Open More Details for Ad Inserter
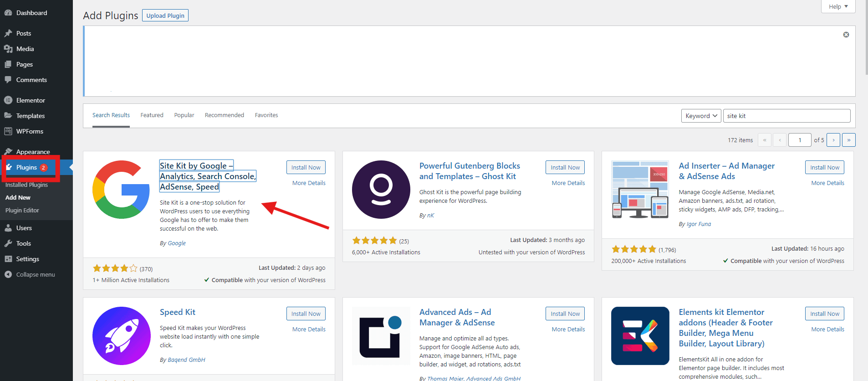This screenshot has width=868, height=381. (x=827, y=183)
